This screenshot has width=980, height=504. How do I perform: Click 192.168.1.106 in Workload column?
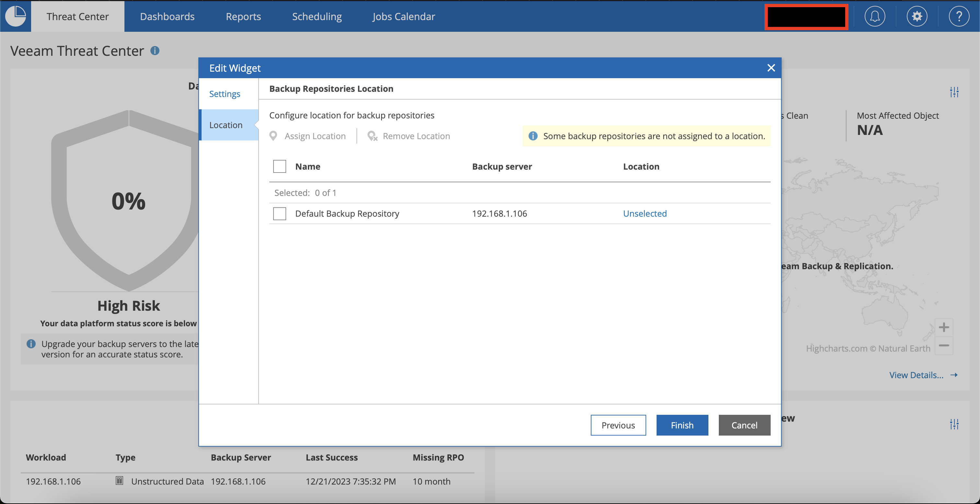tap(53, 481)
